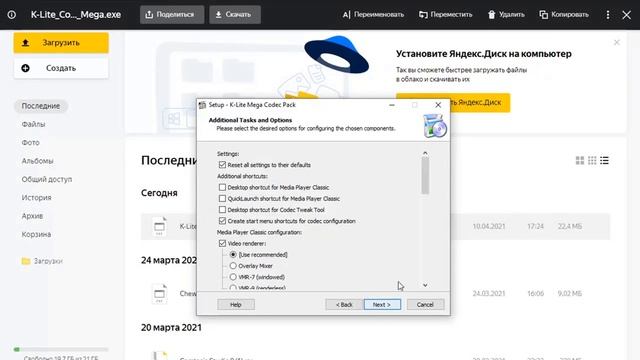The width and height of the screenshot is (640, 360).
Task: Open Последние section in sidebar
Action: (x=41, y=106)
